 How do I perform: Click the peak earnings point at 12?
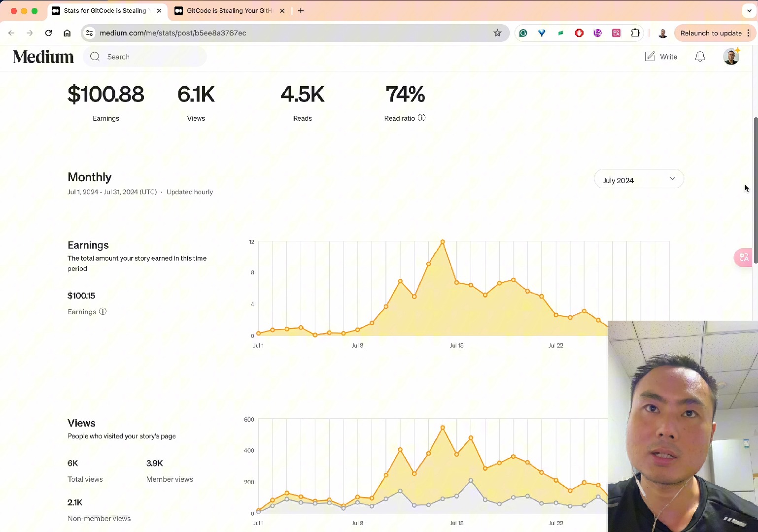coord(443,242)
